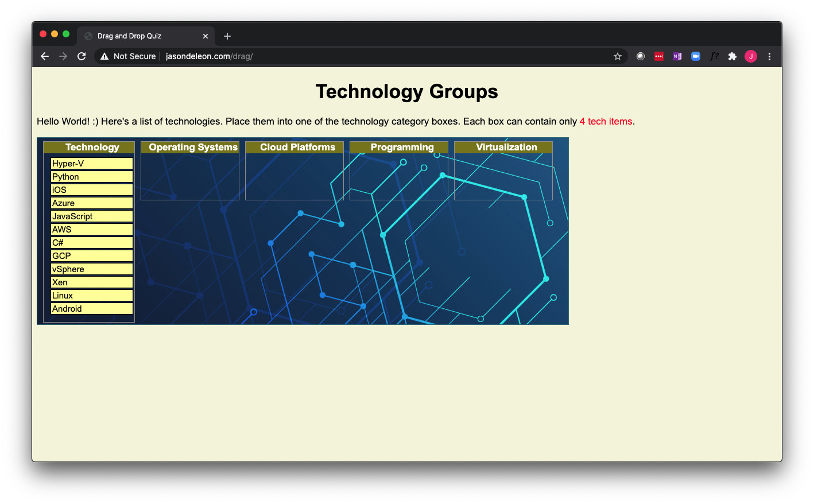Click the OneNote Web Clipper extension
This screenshot has height=504, width=814.
pyautogui.click(x=677, y=56)
